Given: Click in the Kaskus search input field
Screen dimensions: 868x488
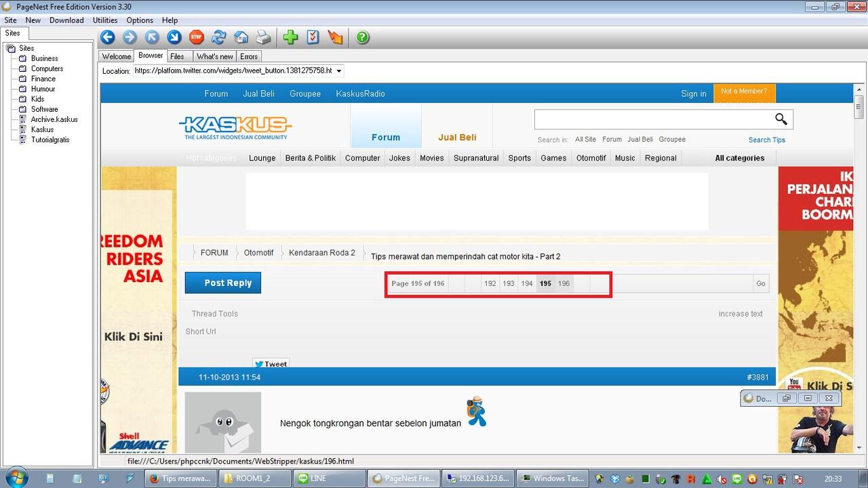Looking at the screenshot, I should [x=654, y=119].
